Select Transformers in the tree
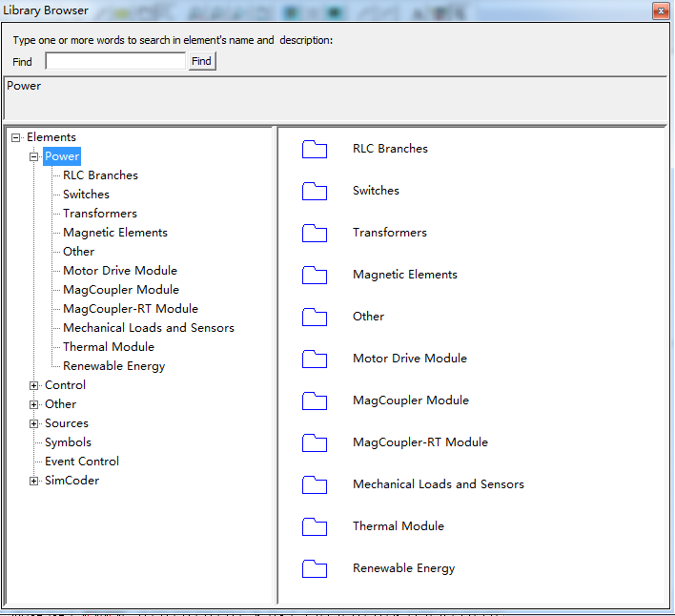Image resolution: width=675 pixels, height=616 pixels. point(100,214)
